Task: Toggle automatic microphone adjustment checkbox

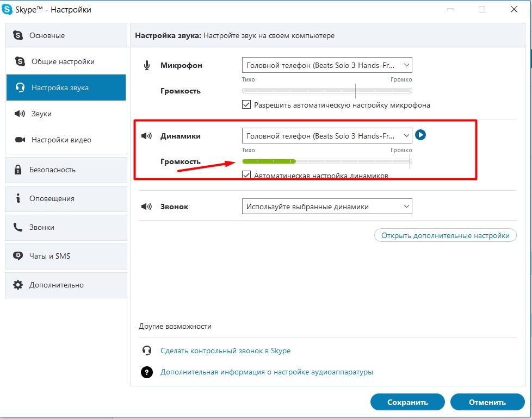Action: click(x=246, y=104)
